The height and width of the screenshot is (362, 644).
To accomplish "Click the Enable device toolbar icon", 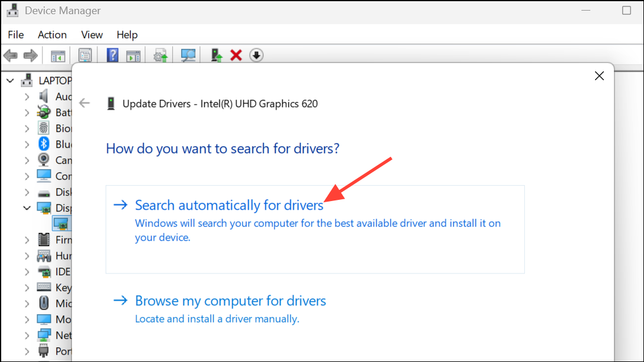I will pyautogui.click(x=216, y=55).
